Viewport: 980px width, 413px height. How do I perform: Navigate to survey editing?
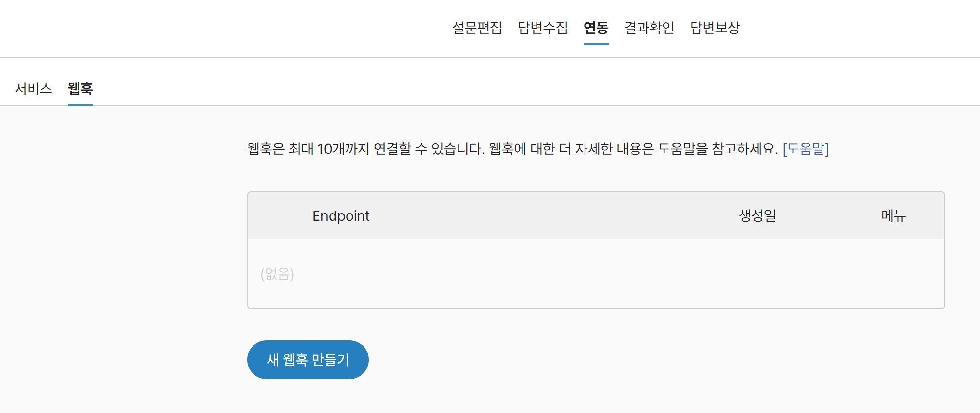(x=477, y=28)
